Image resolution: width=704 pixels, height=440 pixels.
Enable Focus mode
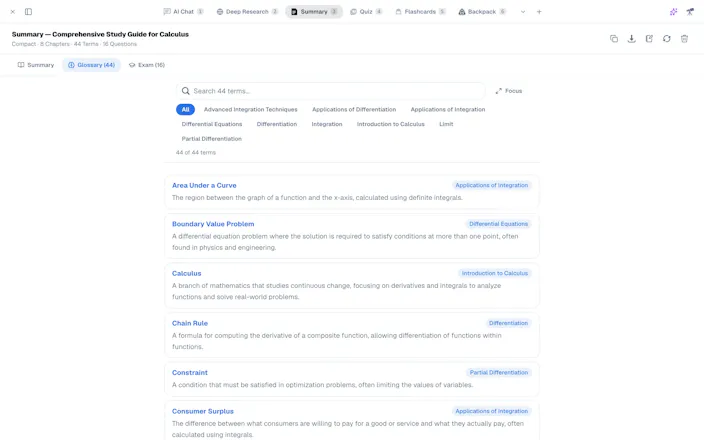pyautogui.click(x=509, y=91)
